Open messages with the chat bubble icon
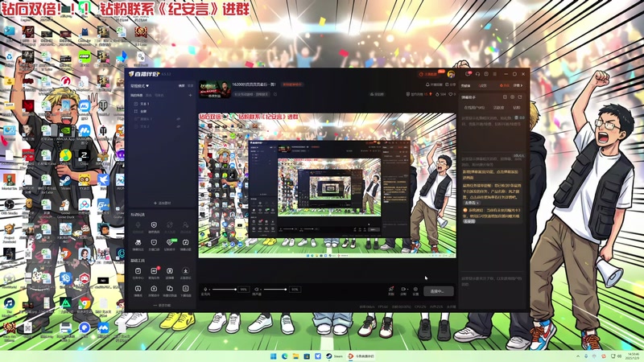This screenshot has width=644, height=362. 468,74
